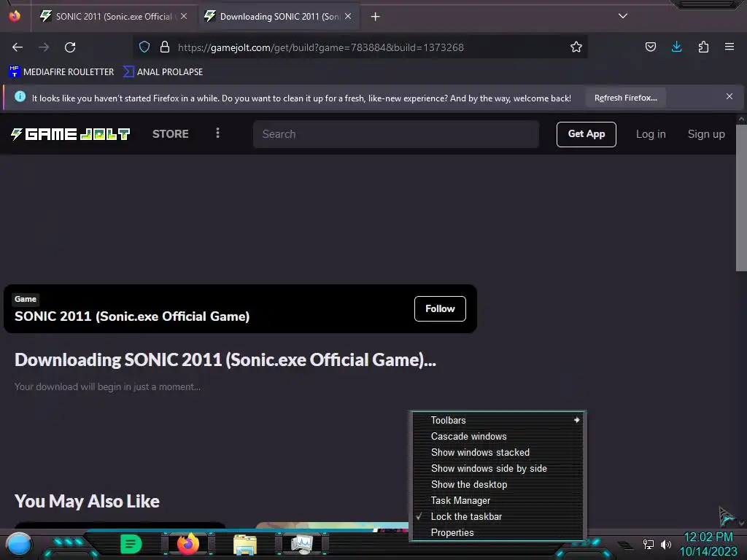Screen dimensions: 747x560
Task: Go back with the browser back arrow
Action: point(18,47)
